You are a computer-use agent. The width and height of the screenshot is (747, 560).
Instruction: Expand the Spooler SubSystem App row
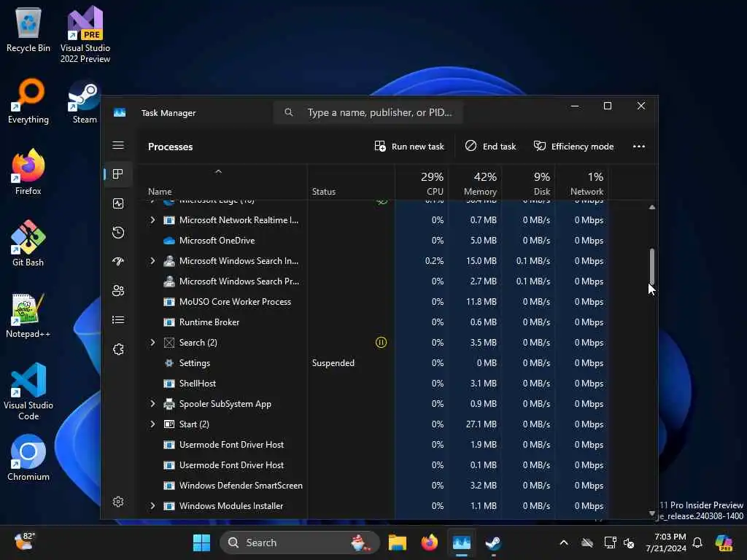click(x=152, y=404)
